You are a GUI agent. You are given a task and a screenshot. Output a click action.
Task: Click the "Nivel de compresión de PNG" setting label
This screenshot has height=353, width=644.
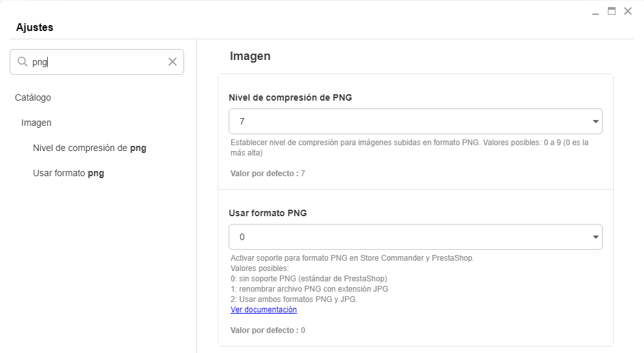point(290,97)
